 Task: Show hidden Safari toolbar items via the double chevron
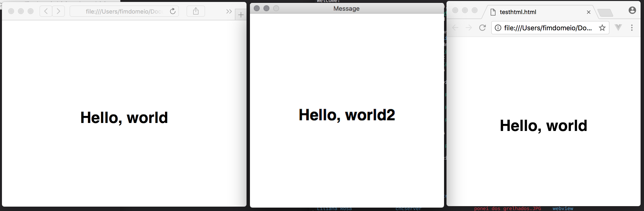(229, 11)
